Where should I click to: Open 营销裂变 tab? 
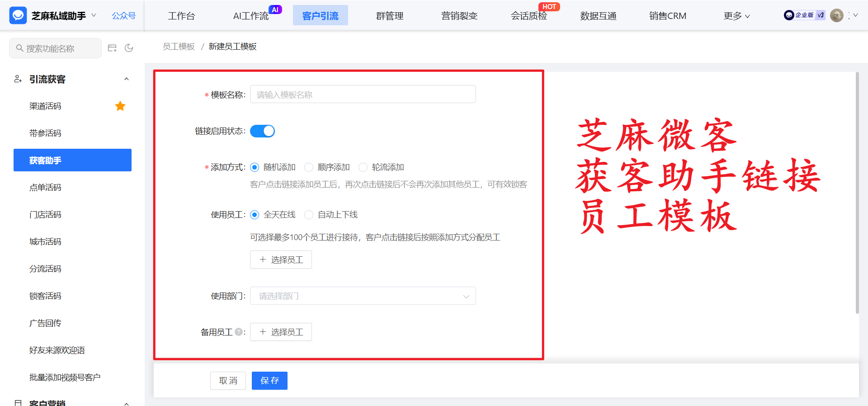(459, 16)
